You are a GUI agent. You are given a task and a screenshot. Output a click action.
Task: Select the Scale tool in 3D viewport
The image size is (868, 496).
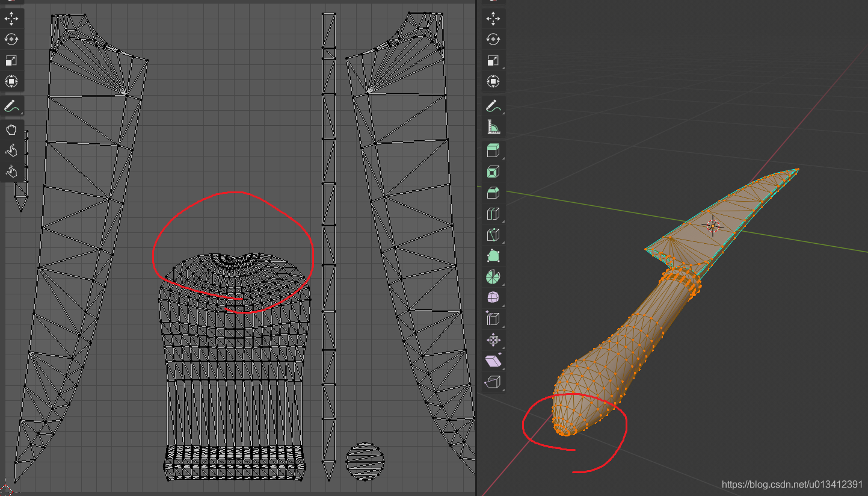(493, 60)
